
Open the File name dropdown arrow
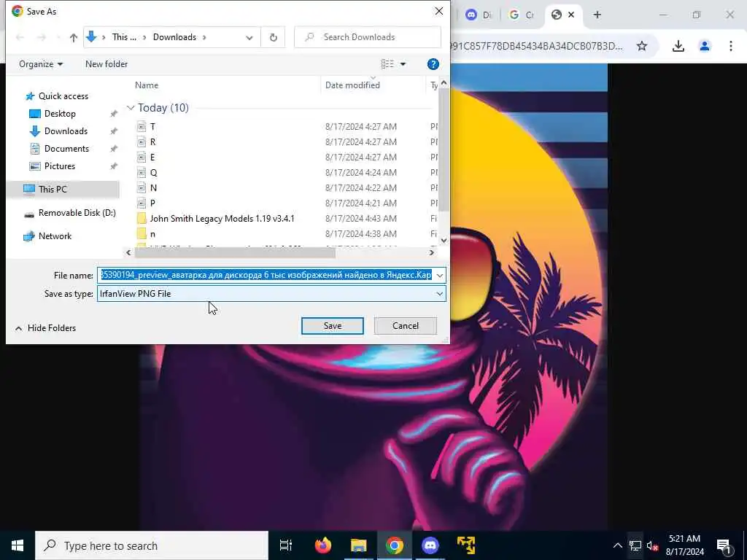point(440,275)
